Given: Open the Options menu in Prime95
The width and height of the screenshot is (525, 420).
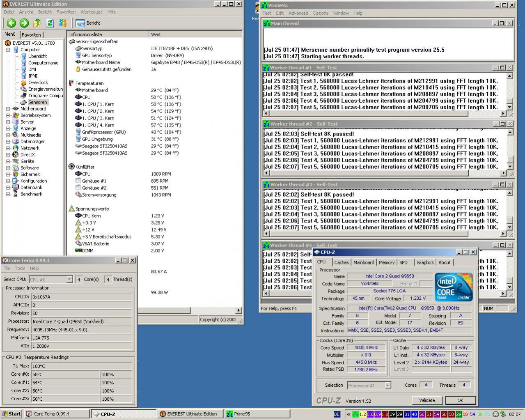Looking at the screenshot, I should click(321, 13).
